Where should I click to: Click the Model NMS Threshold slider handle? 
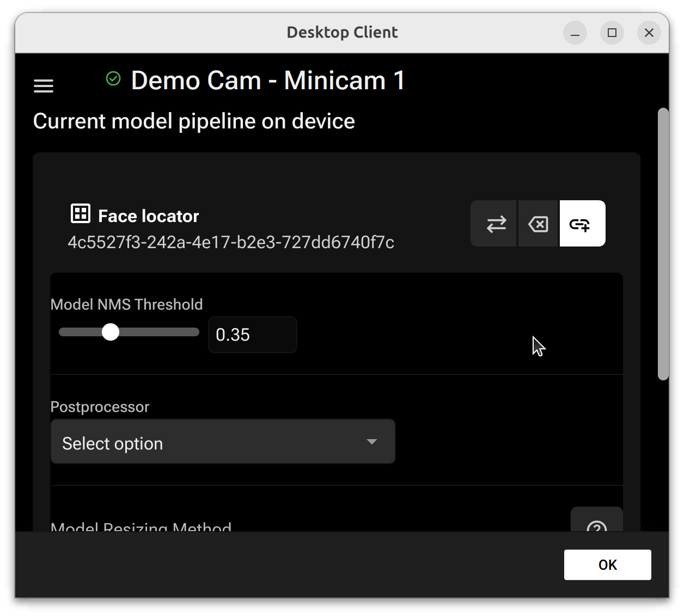(111, 332)
